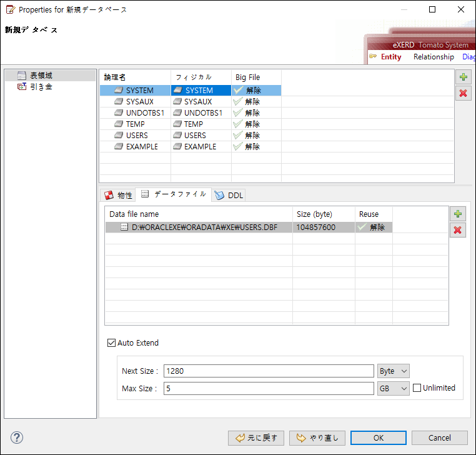
Task: Maximize the Properties dialog window
Action: [x=432, y=9]
